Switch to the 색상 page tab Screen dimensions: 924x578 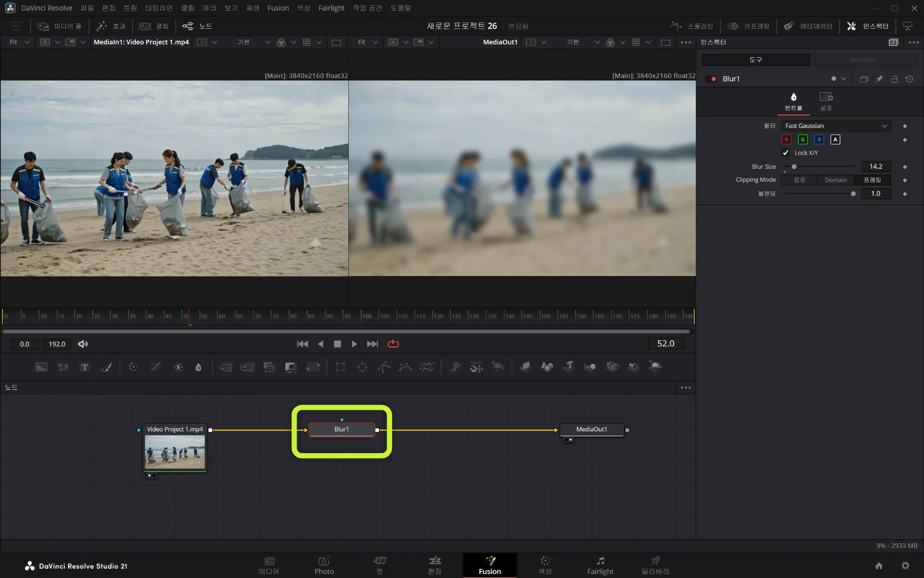tap(545, 565)
